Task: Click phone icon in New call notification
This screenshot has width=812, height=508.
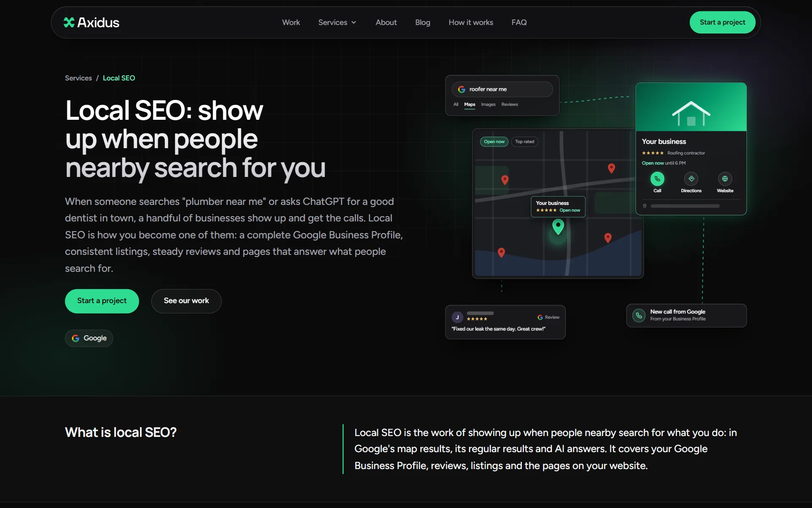Action: (x=639, y=315)
